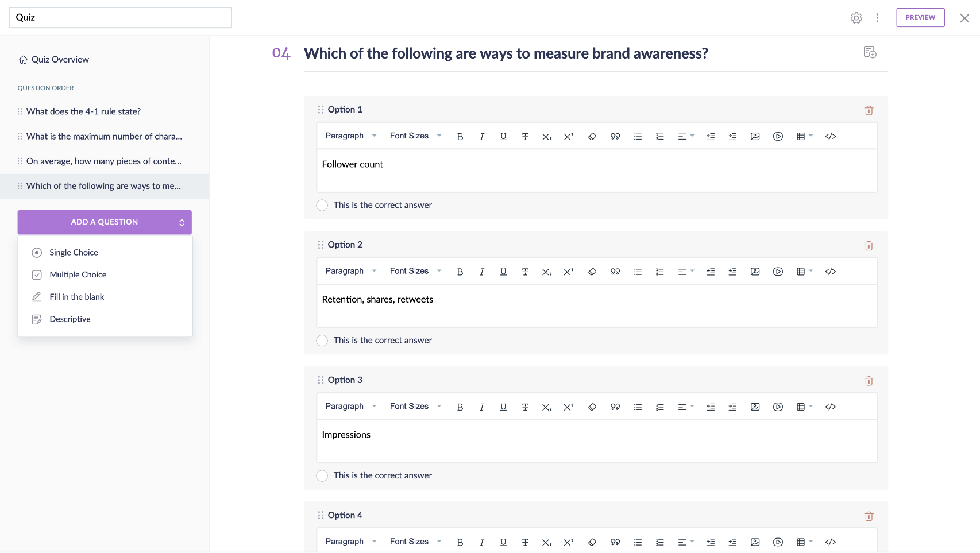Insert image in Option 1 editor
This screenshot has width=980, height=553.
[755, 137]
